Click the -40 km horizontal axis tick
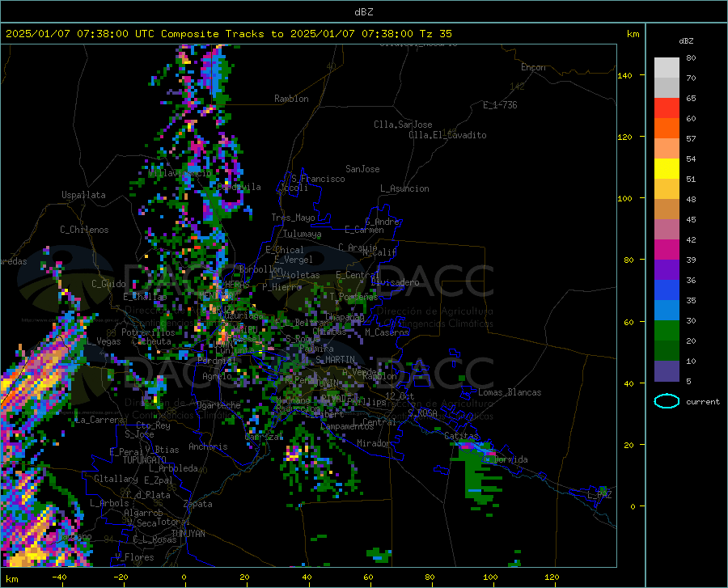This screenshot has width=728, height=588. [59, 577]
